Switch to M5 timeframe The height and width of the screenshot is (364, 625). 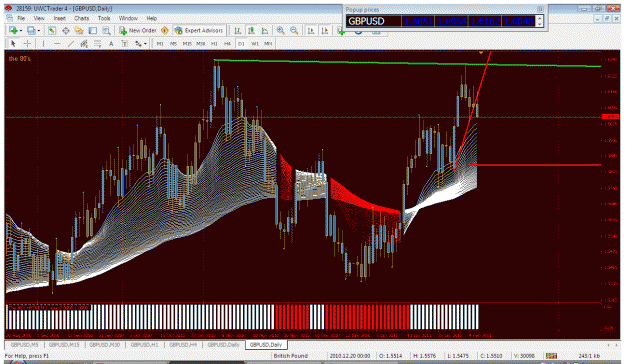[173, 43]
